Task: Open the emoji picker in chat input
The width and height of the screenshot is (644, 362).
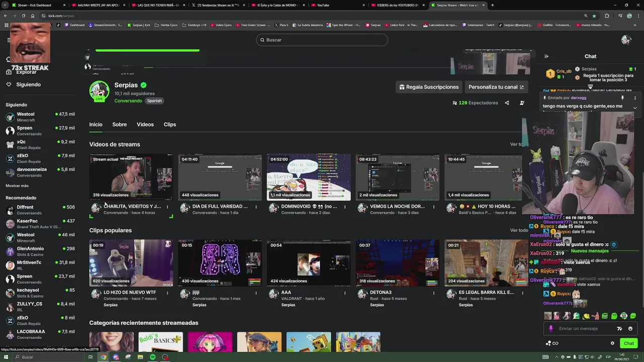Action: pyautogui.click(x=630, y=328)
